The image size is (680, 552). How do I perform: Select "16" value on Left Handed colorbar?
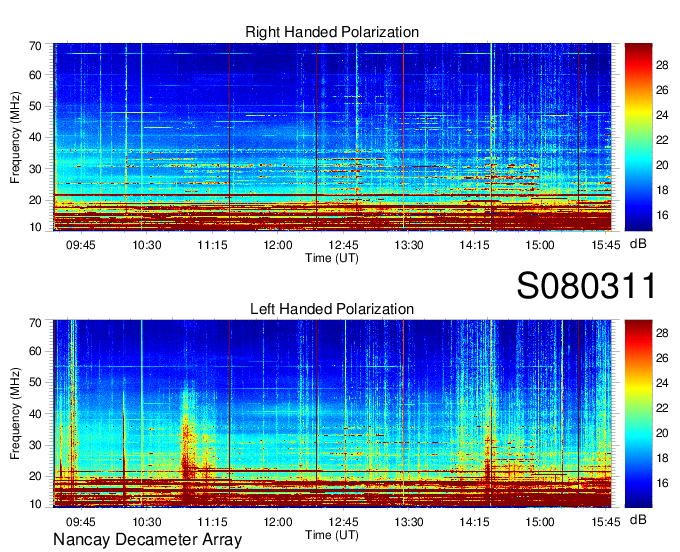click(x=662, y=483)
